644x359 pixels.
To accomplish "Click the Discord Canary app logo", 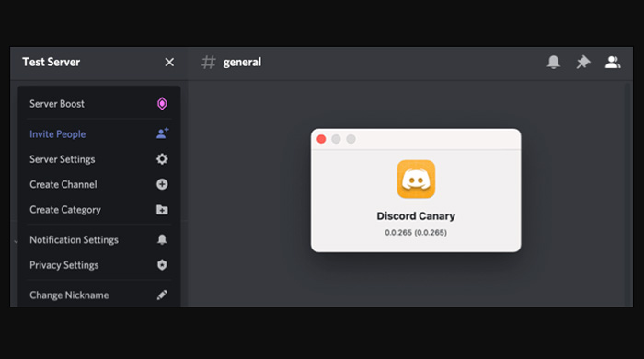I will (416, 179).
